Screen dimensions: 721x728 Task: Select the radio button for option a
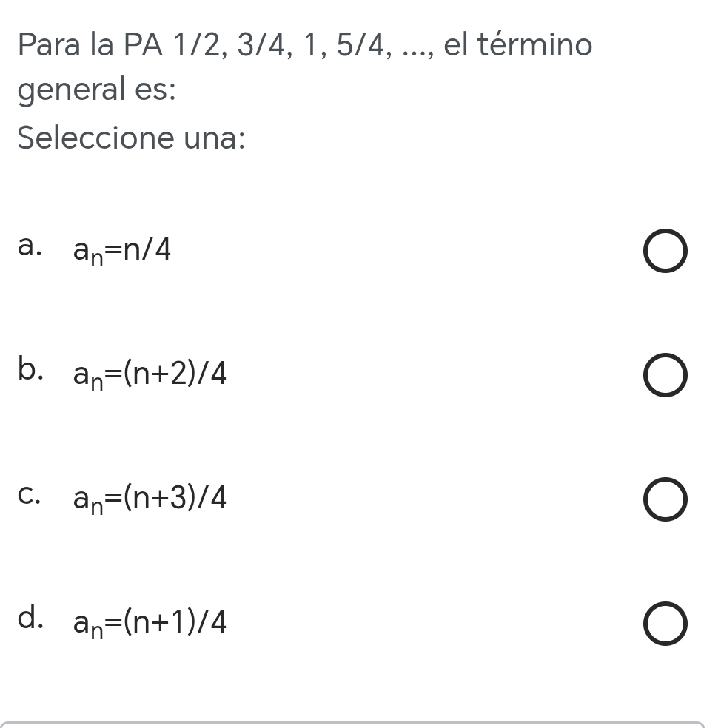(x=665, y=252)
